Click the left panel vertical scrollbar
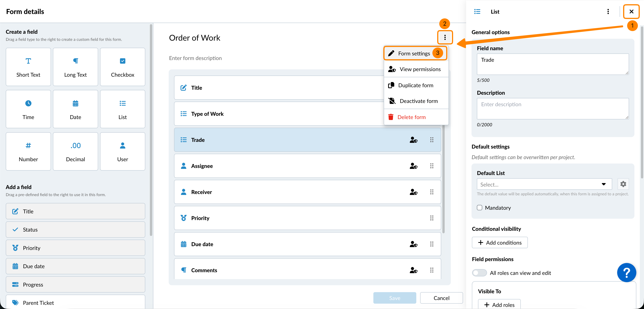 [x=151, y=130]
